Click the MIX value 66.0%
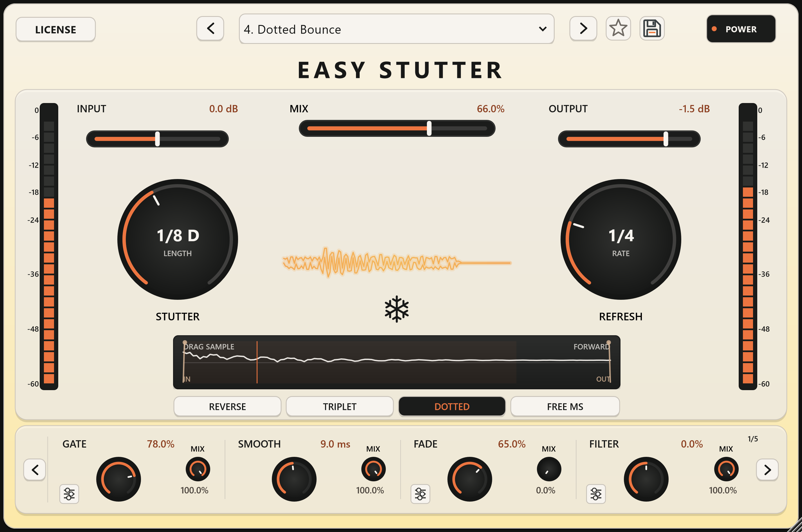The width and height of the screenshot is (802, 532). (x=490, y=109)
